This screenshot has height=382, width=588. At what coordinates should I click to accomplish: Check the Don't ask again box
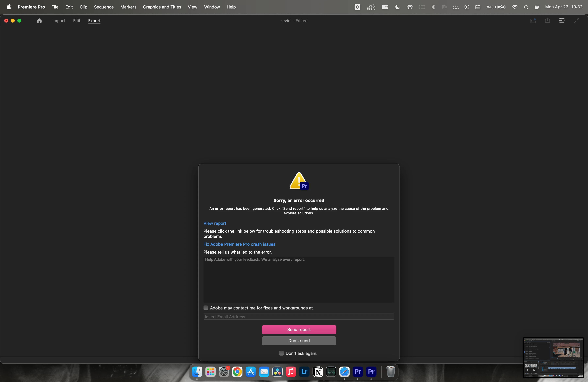(x=281, y=353)
